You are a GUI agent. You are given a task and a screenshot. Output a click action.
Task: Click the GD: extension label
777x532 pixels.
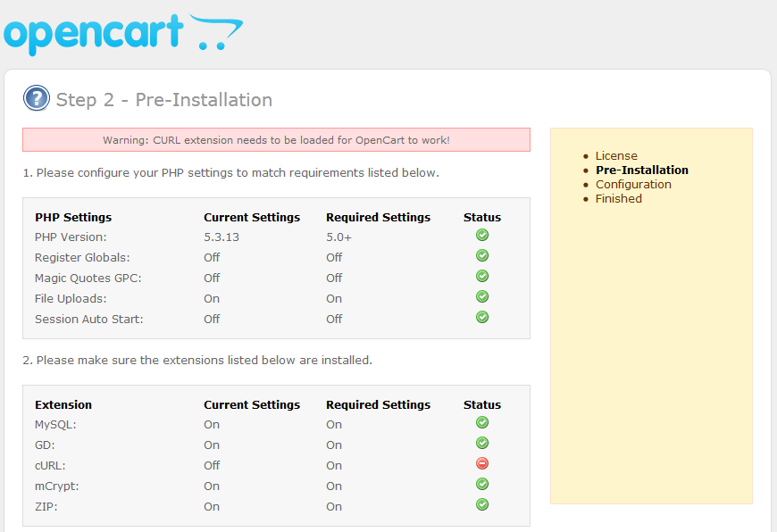(x=45, y=445)
